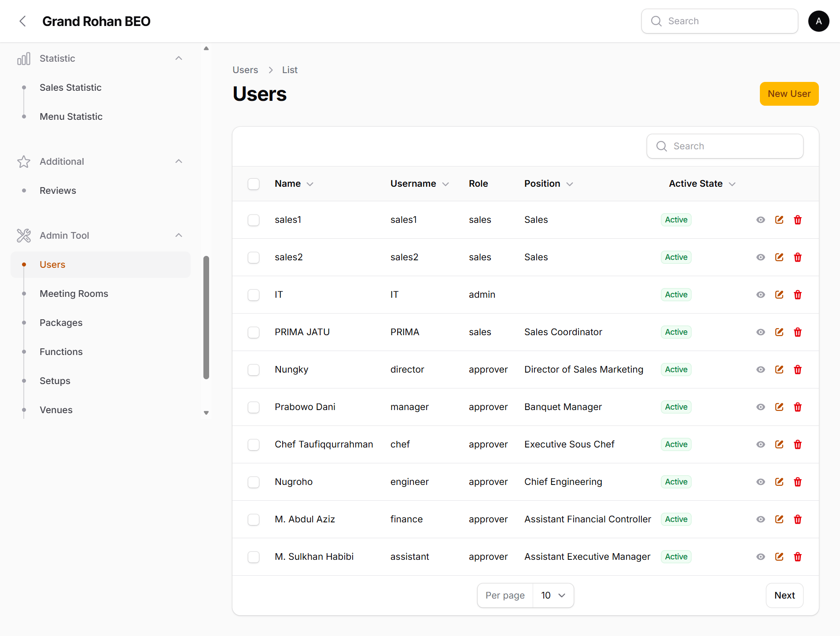The width and height of the screenshot is (840, 636).
Task: View M. Sulkhan Habibi user details
Action: [761, 557]
